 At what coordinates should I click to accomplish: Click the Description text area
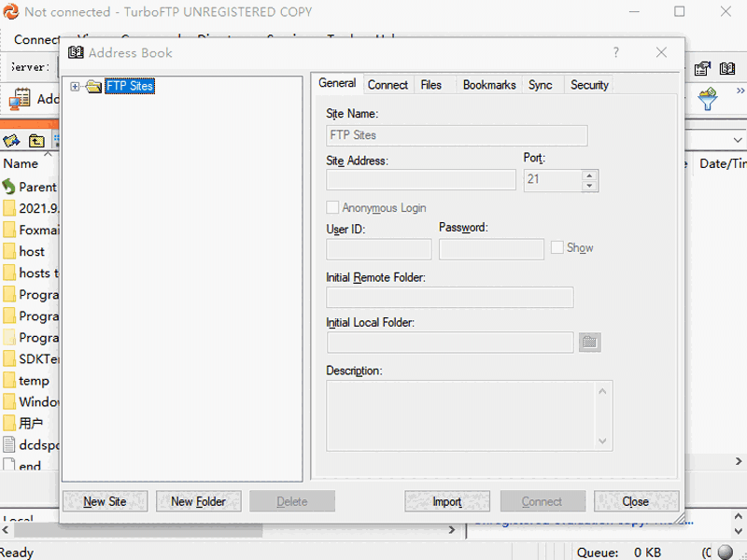461,415
